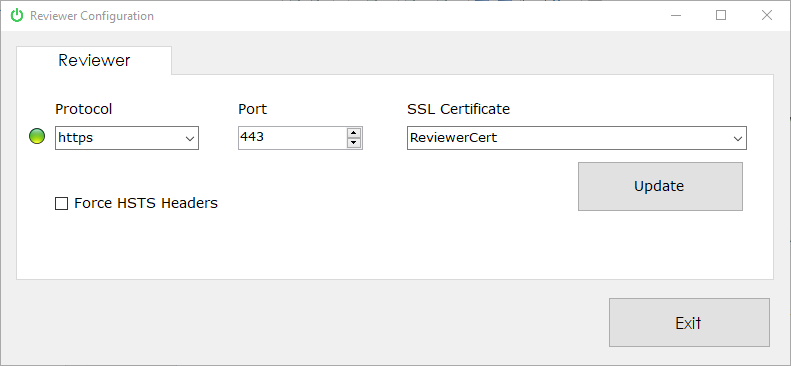Image resolution: width=791 pixels, height=366 pixels.
Task: Click the green power icon in title bar
Action: click(x=17, y=16)
